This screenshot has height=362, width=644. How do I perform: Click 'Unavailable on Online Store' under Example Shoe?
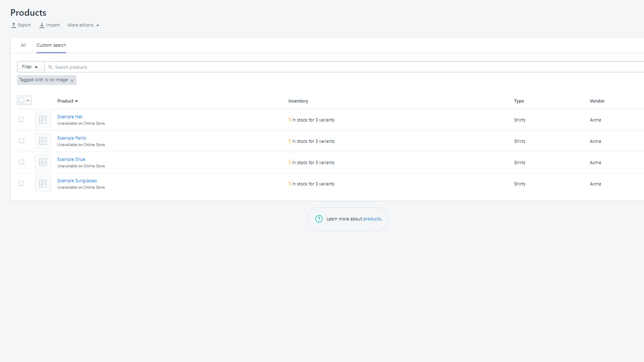click(81, 166)
